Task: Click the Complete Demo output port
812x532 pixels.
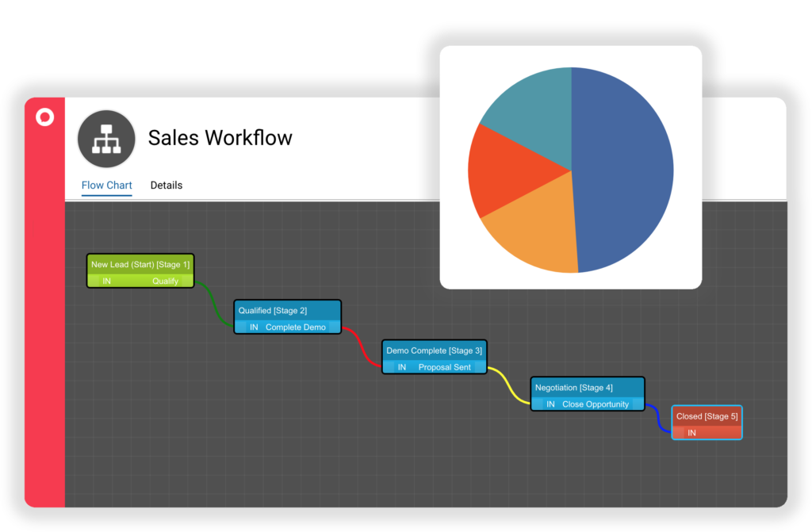Action: pos(296,327)
